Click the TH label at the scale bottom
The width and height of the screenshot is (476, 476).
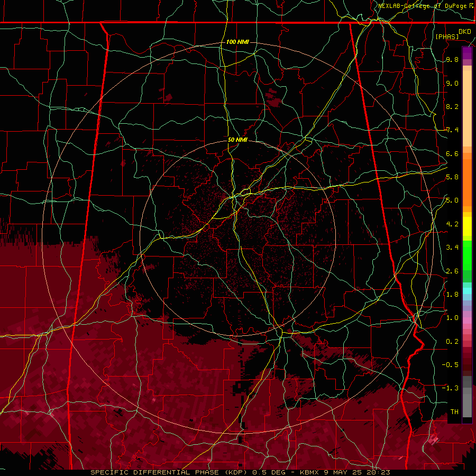[x=454, y=411]
